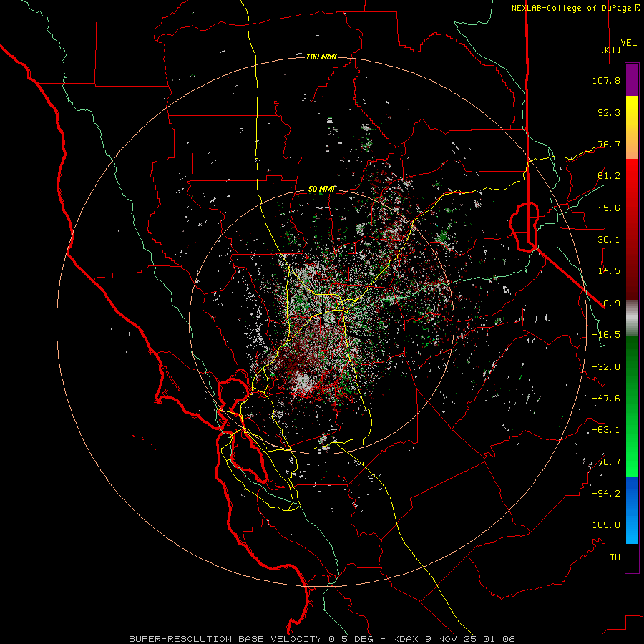Select the 30.1 scale value
The image size is (644, 644).
click(609, 240)
